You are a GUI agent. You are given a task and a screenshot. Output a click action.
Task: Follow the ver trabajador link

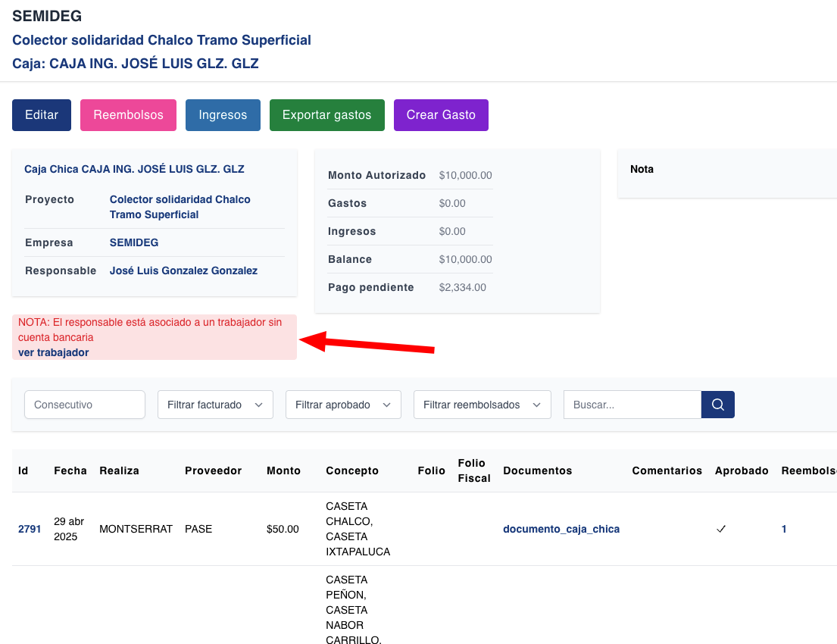click(53, 352)
